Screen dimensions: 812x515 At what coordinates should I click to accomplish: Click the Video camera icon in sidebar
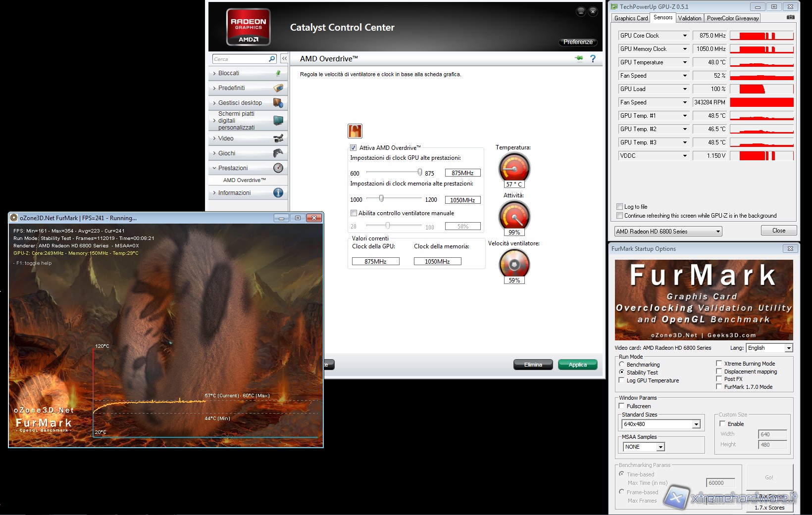[278, 139]
